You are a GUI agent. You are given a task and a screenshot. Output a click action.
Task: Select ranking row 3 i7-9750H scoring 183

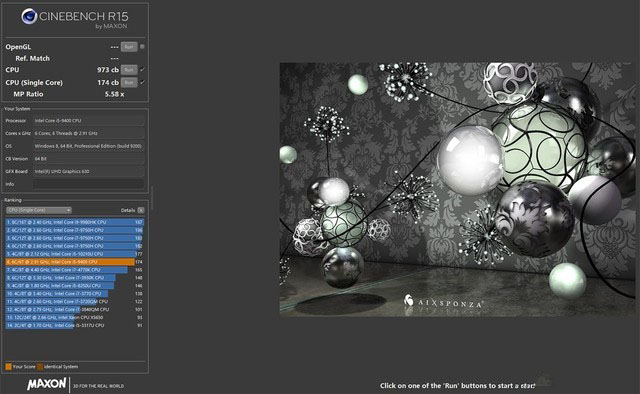click(x=75, y=238)
